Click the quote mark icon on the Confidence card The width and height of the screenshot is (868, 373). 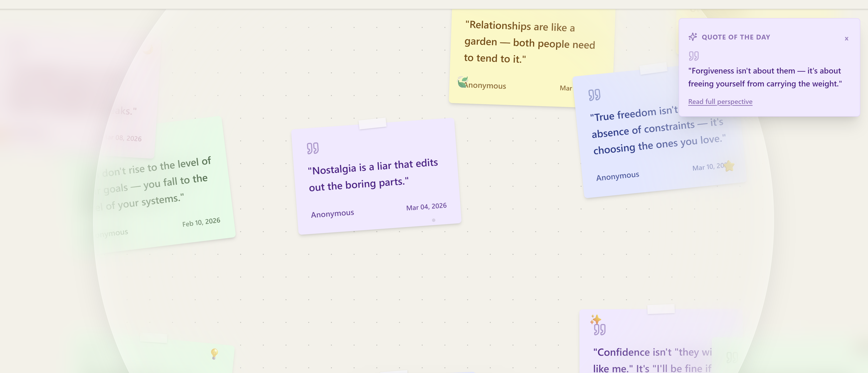pos(599,329)
